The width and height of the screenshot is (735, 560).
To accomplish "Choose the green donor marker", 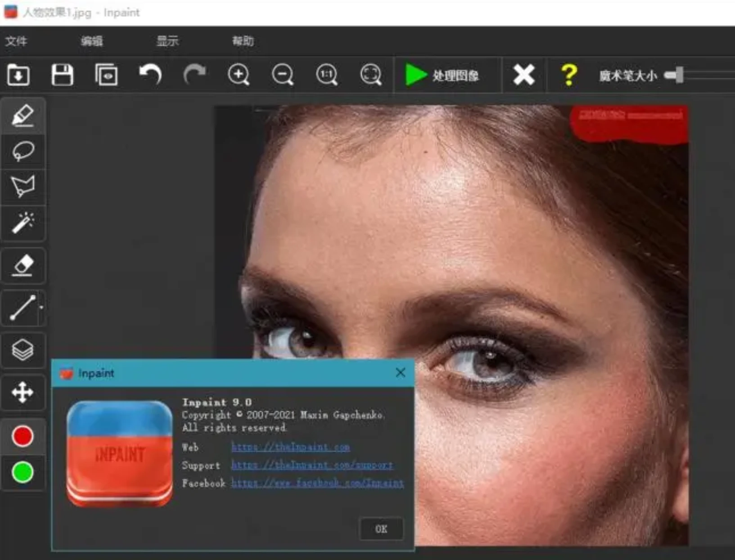I will 23,472.
